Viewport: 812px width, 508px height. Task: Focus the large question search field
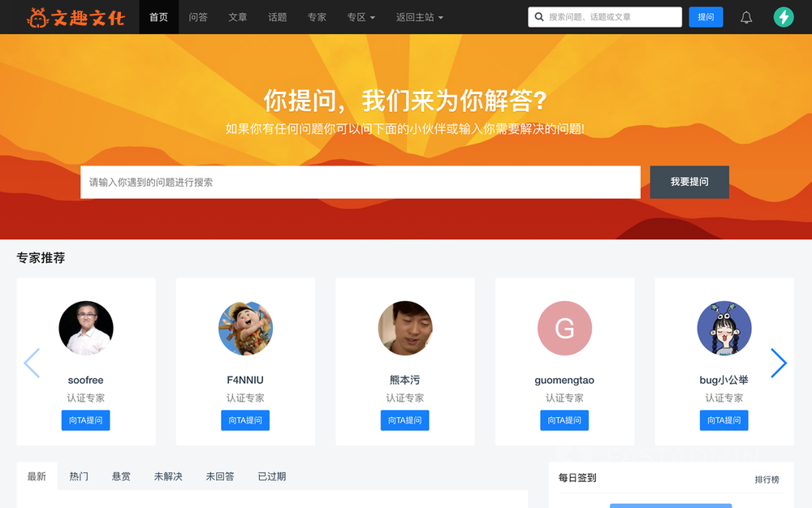[x=361, y=182]
